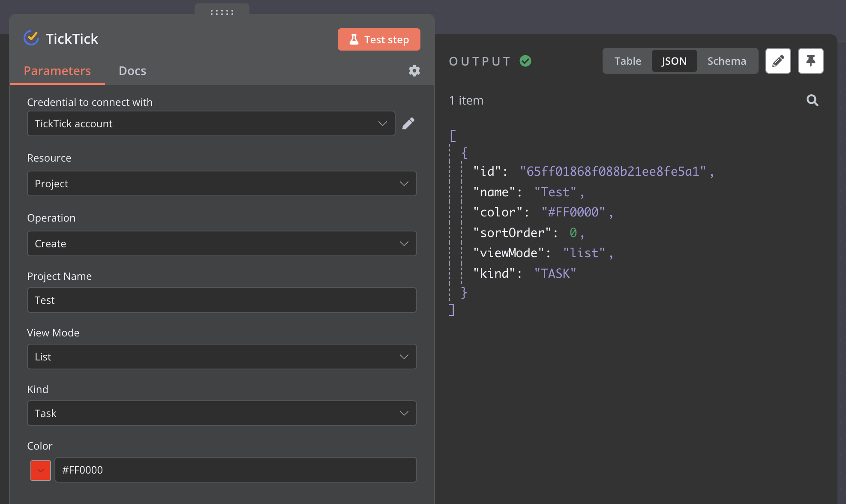This screenshot has height=504, width=846.
Task: Open the red color swatch picker
Action: [x=41, y=470]
